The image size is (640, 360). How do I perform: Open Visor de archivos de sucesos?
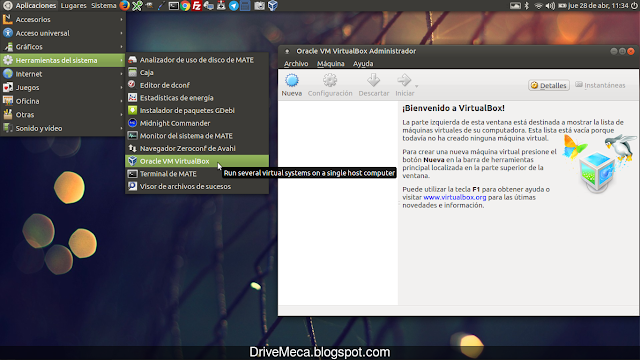pyautogui.click(x=197, y=186)
